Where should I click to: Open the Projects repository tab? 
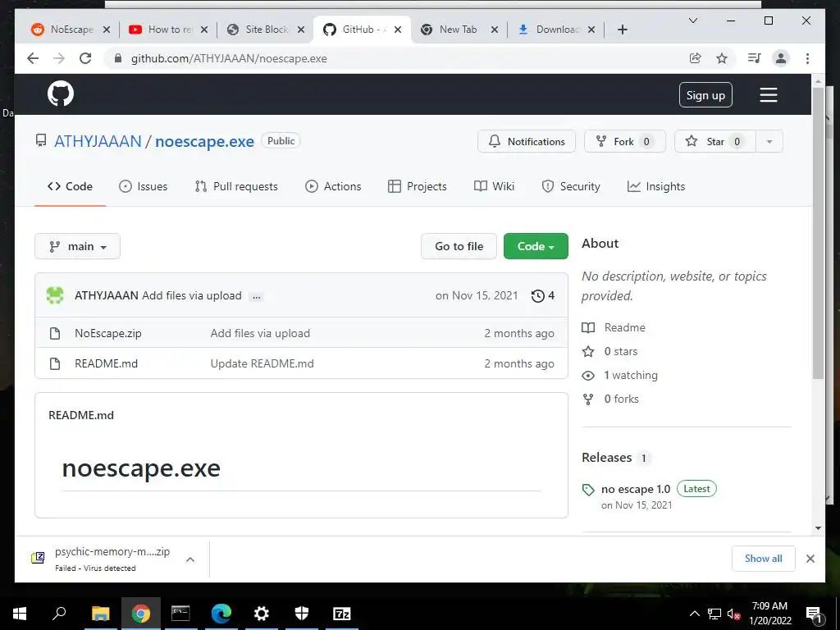pyautogui.click(x=418, y=186)
